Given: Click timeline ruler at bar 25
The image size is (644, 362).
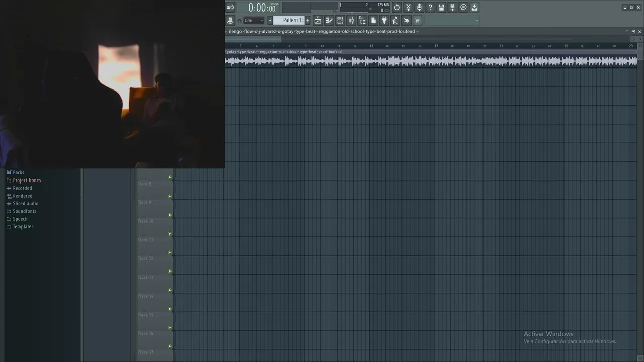Looking at the screenshot, I should pos(566,46).
